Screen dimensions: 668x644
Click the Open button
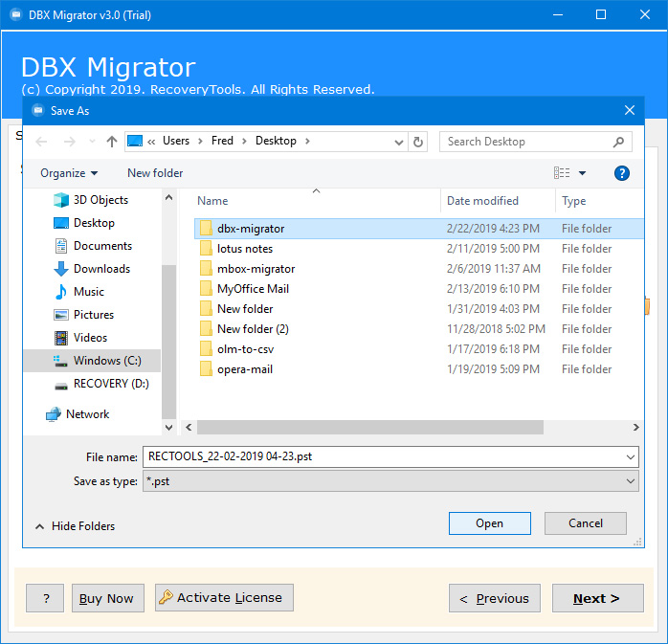coord(489,523)
